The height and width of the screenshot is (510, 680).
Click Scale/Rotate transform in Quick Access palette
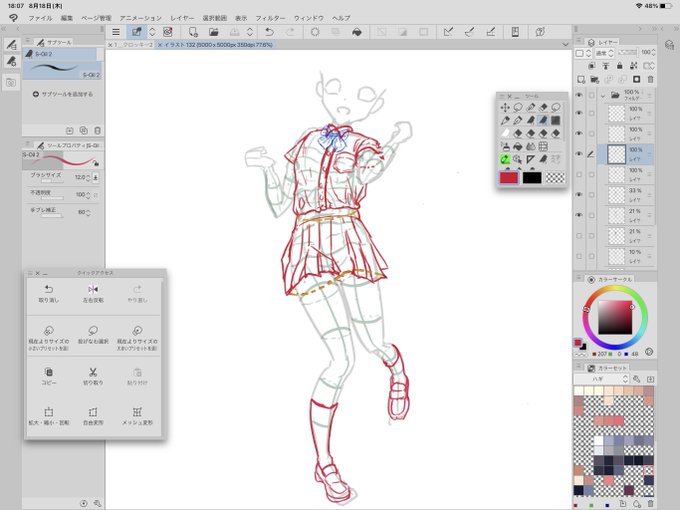(49, 416)
